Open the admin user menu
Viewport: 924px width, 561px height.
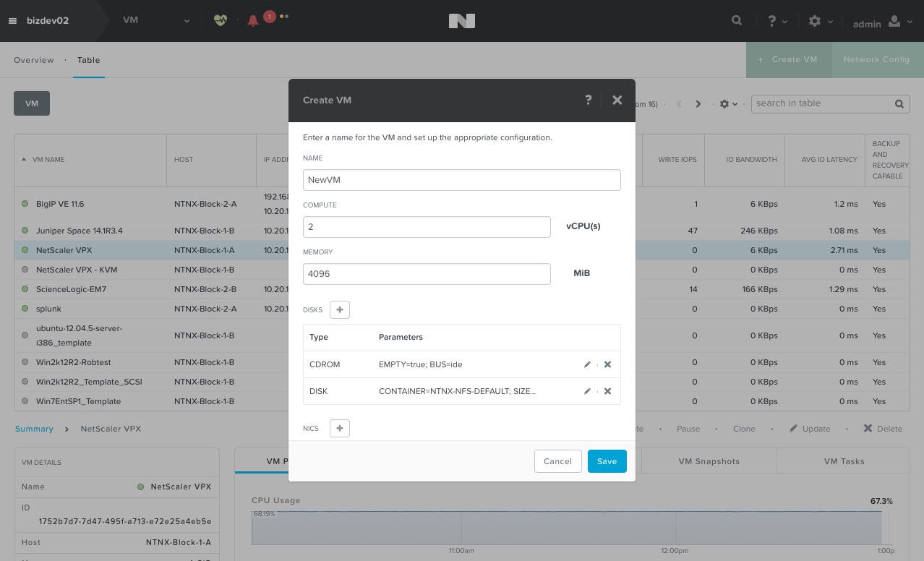881,22
